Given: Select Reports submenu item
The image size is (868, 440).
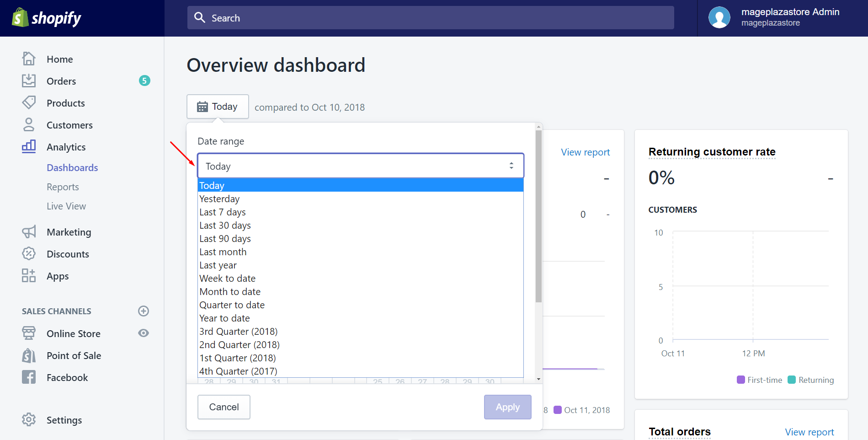Looking at the screenshot, I should [x=63, y=187].
